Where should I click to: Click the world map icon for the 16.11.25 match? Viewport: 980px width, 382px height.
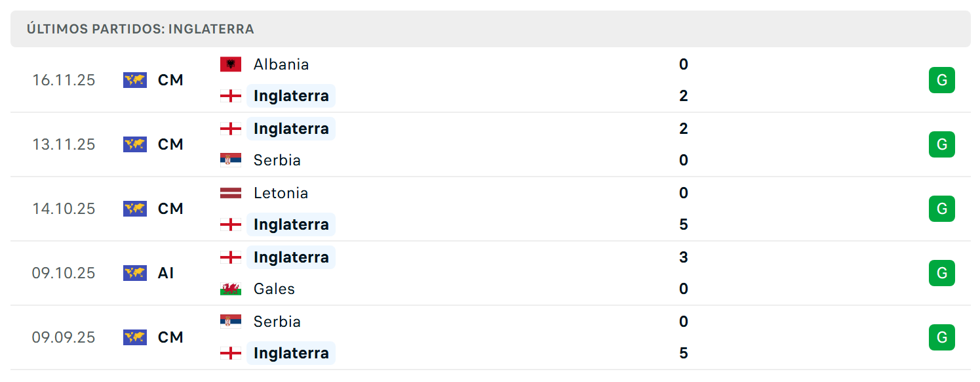click(x=135, y=80)
